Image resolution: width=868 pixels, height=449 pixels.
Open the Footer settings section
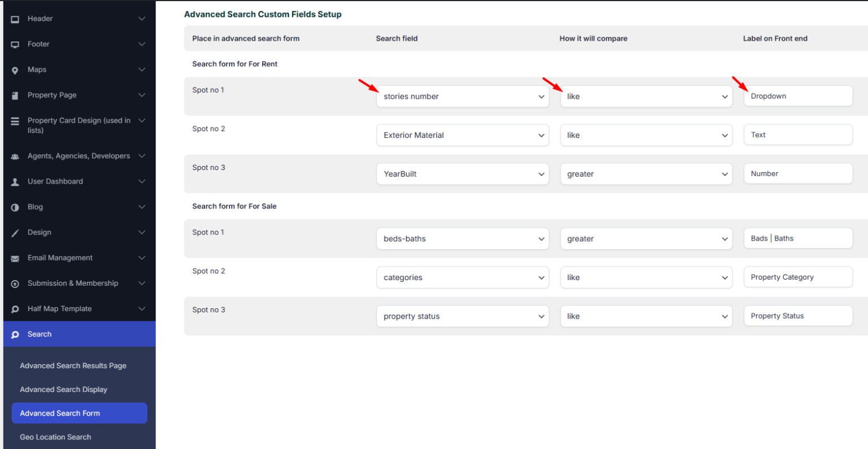coord(79,44)
